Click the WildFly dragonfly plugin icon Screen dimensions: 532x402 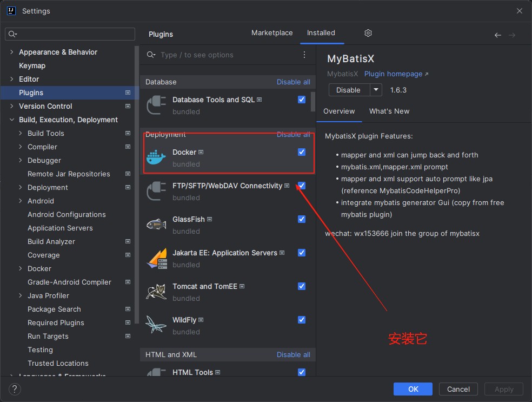pyautogui.click(x=156, y=325)
